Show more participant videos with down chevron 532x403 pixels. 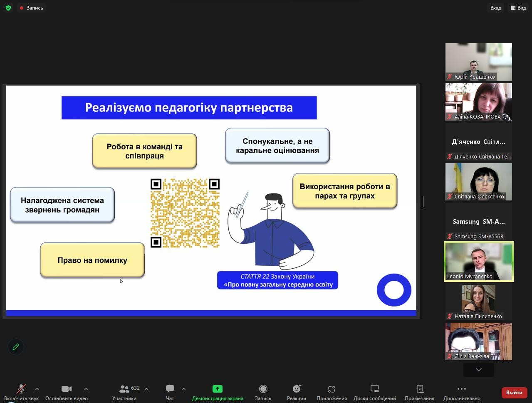coord(479,369)
